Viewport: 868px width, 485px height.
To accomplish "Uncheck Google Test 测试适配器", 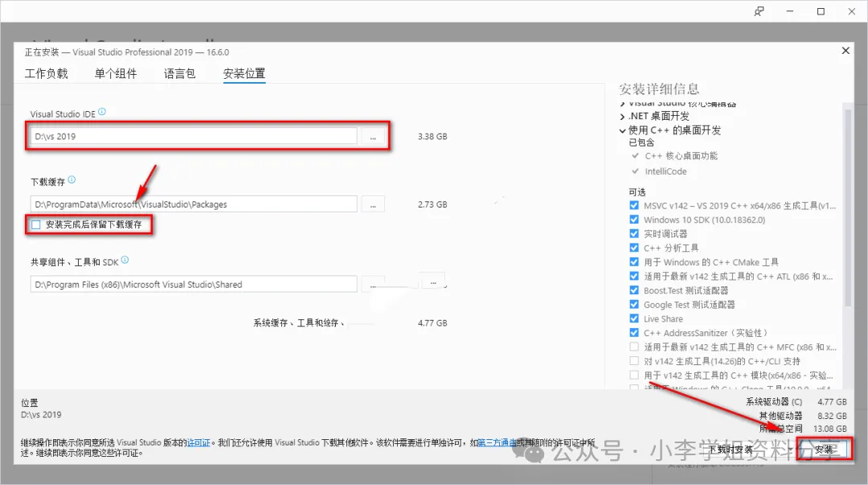I will (x=634, y=304).
